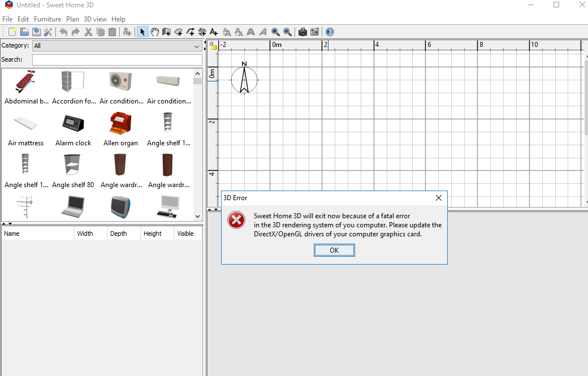Toggle bold text style
This screenshot has height=376, width=588.
(x=250, y=32)
